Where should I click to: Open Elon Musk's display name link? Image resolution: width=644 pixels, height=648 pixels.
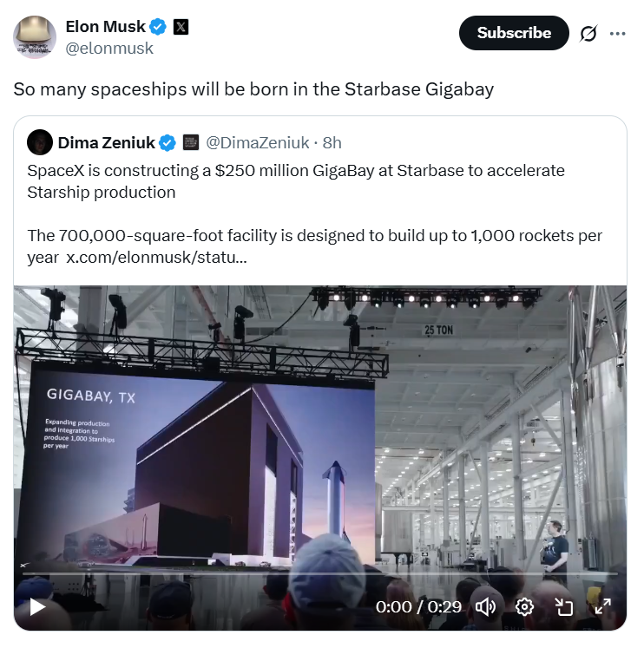click(106, 27)
